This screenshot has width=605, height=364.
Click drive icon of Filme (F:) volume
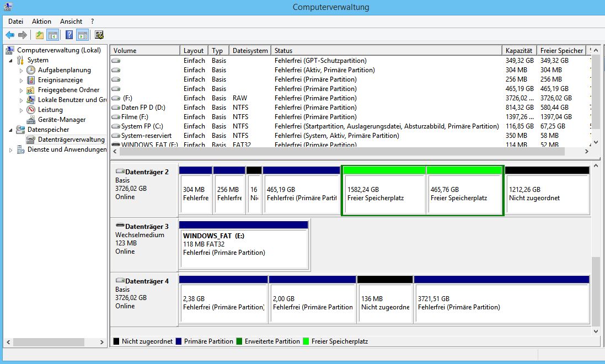tap(116, 117)
